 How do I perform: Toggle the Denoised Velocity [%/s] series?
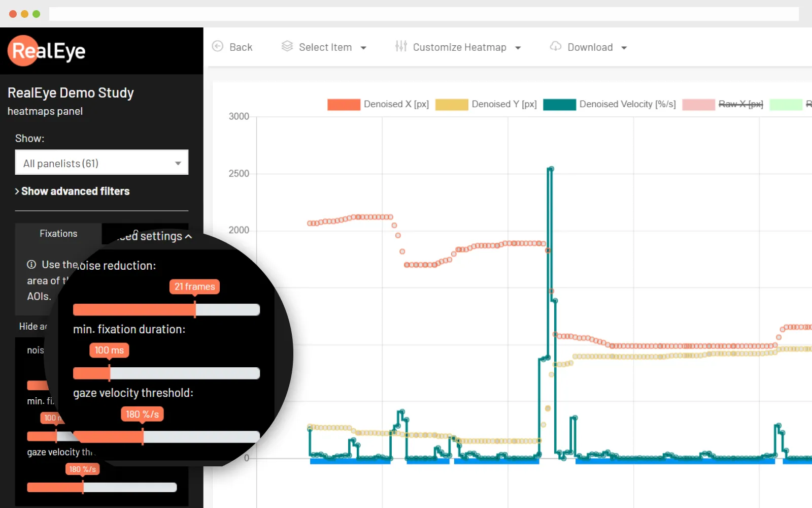[627, 104]
